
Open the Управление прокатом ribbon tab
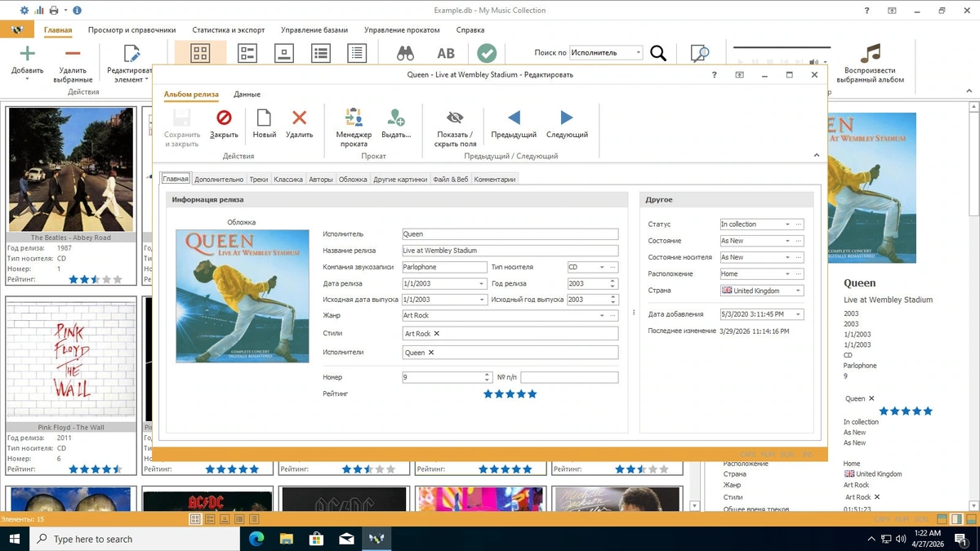pyautogui.click(x=402, y=30)
